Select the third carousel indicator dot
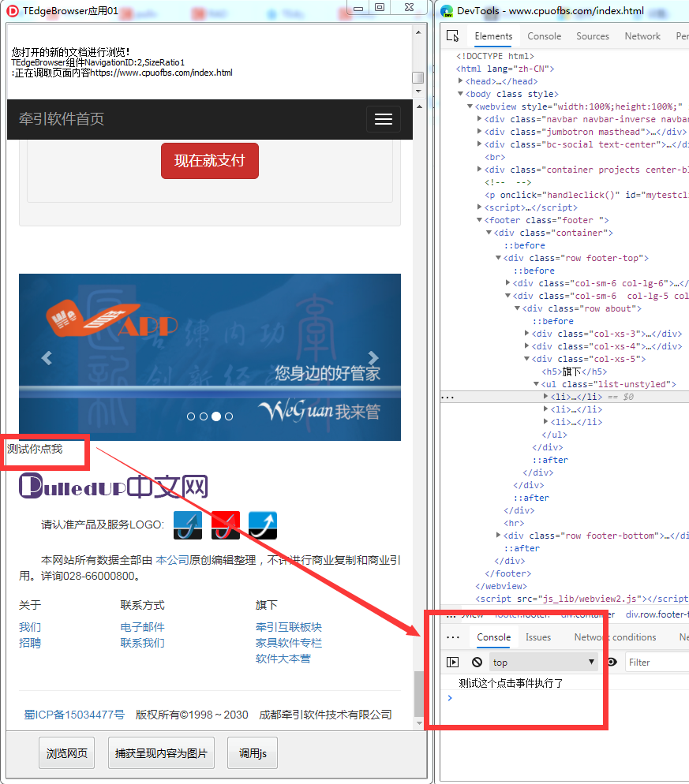Viewport: 689px width, 784px height. [216, 416]
